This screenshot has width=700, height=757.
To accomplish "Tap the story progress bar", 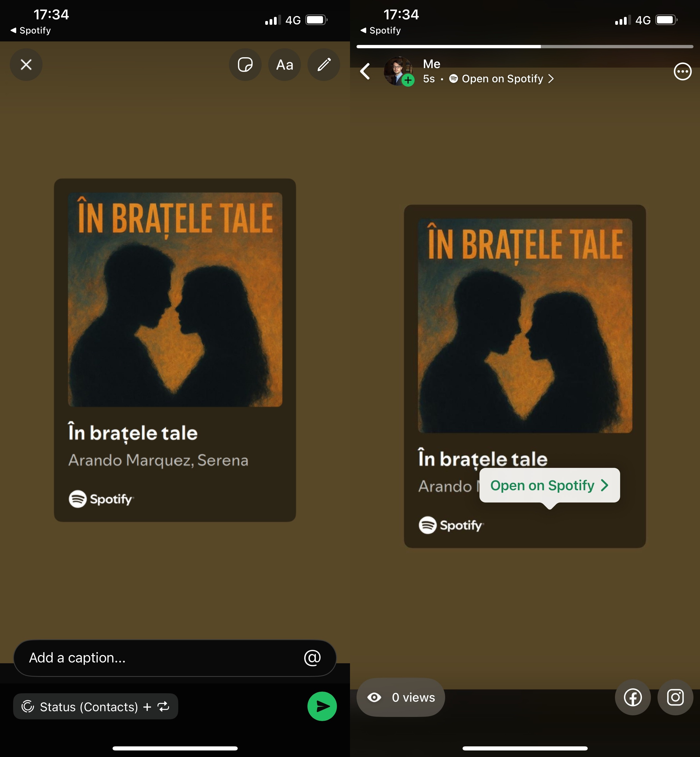I will pyautogui.click(x=525, y=47).
